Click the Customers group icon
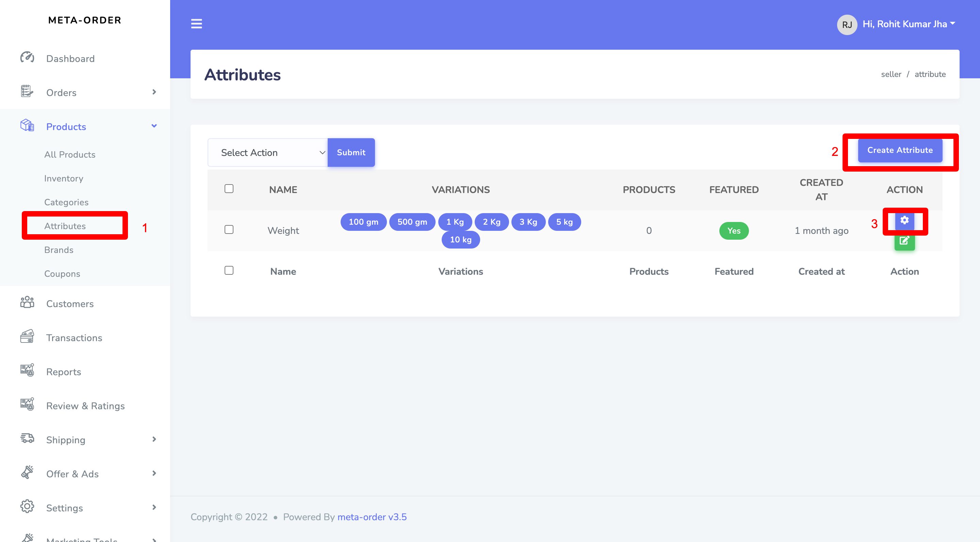Image resolution: width=980 pixels, height=542 pixels. (x=27, y=303)
